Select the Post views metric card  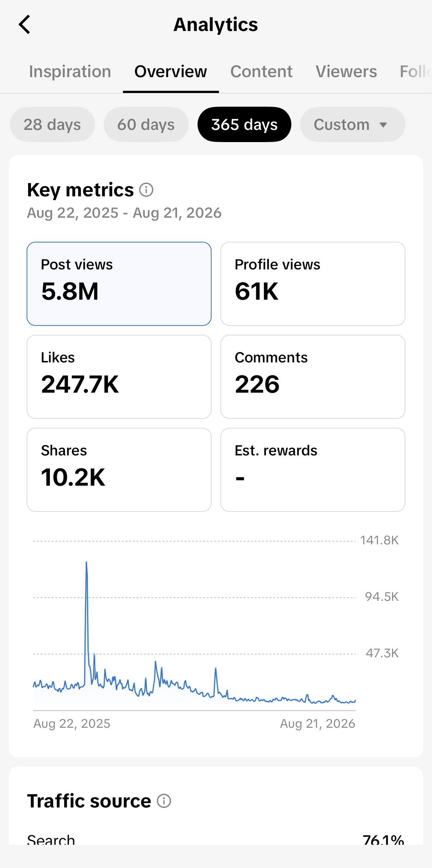click(119, 284)
